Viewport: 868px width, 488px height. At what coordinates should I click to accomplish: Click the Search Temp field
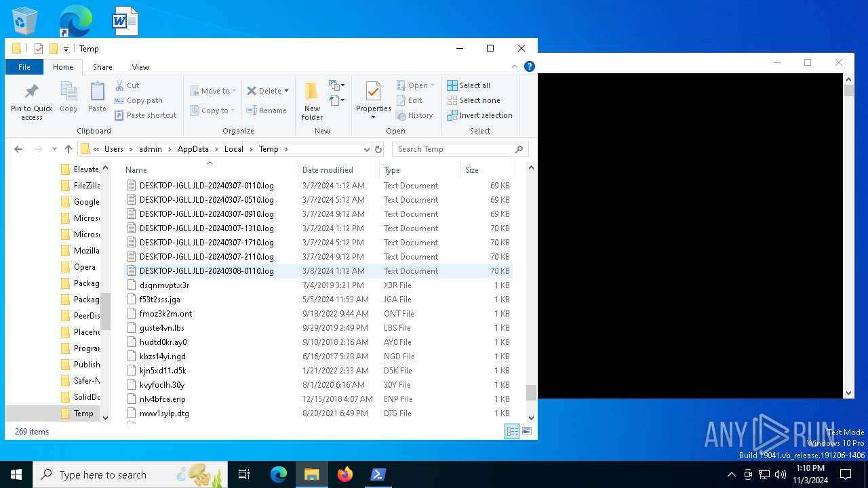[x=461, y=149]
